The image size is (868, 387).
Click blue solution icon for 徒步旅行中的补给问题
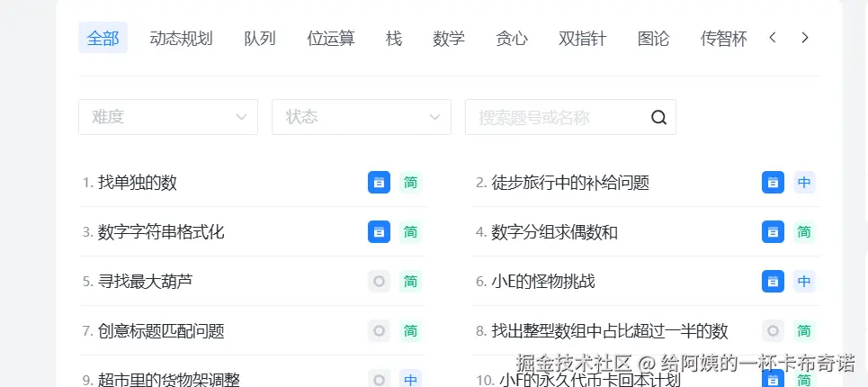coord(773,183)
